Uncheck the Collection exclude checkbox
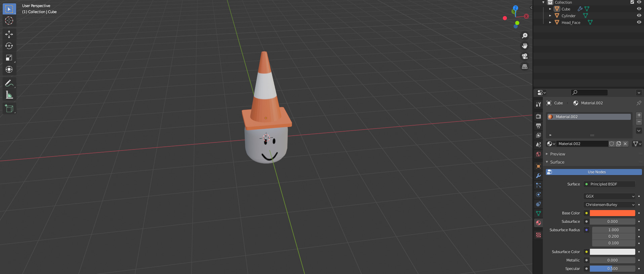The height and width of the screenshot is (274, 644). 632,2
